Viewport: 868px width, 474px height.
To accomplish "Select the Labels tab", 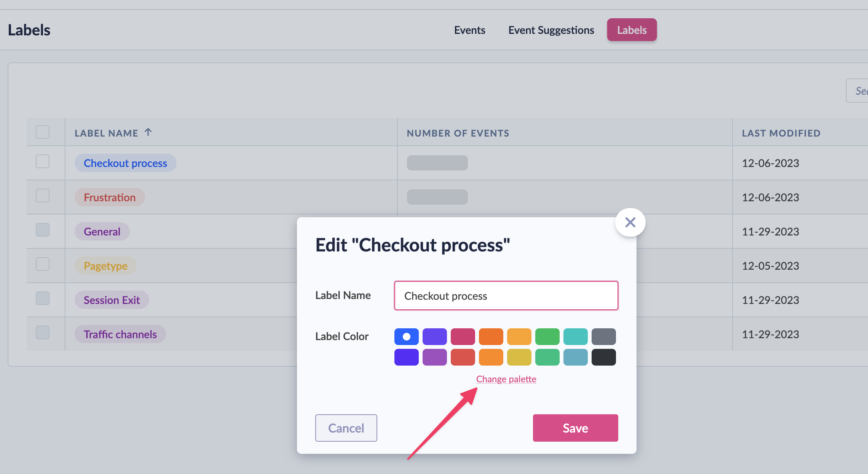I will 632,30.
